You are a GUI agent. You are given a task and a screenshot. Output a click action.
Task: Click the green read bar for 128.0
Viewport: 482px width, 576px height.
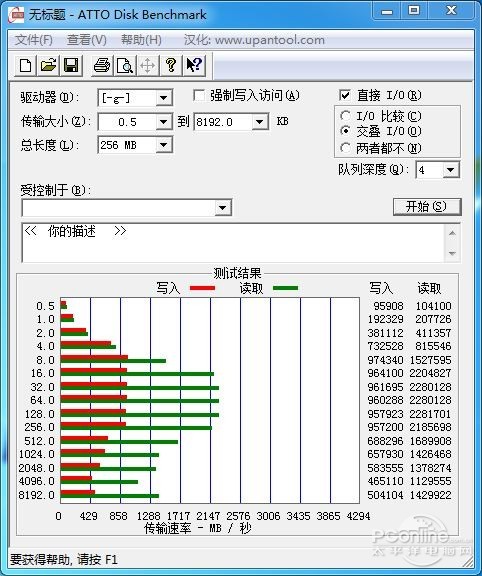[x=140, y=415]
